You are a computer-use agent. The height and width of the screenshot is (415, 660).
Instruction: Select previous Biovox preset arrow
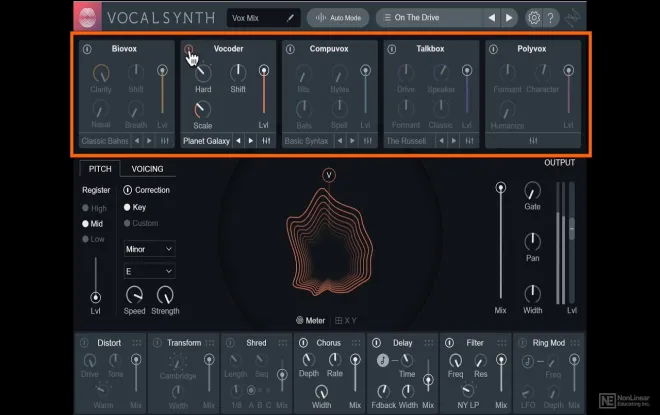tap(137, 141)
